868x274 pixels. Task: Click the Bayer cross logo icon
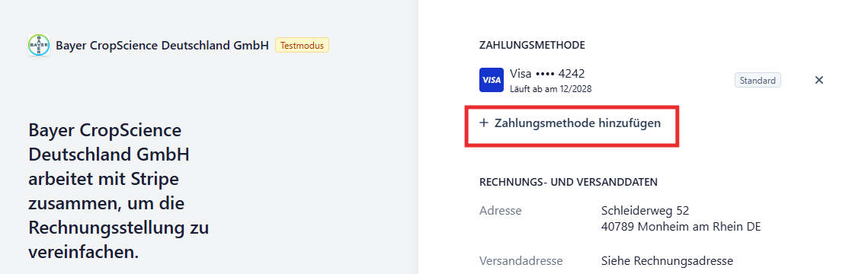39,46
